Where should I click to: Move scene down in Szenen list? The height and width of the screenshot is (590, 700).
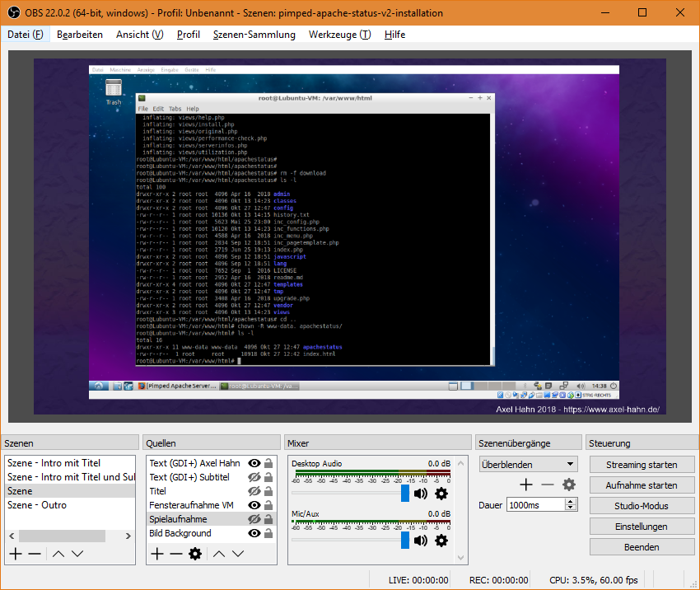click(77, 554)
